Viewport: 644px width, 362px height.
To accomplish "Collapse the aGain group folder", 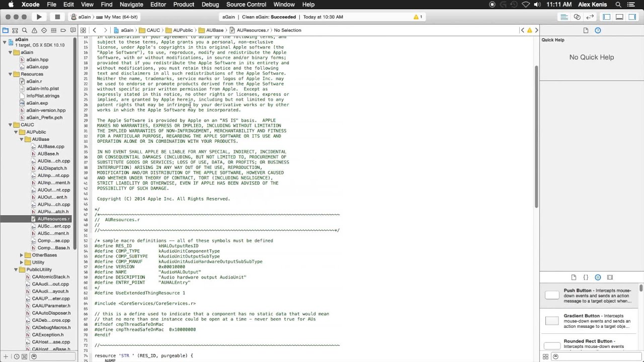I will pyautogui.click(x=10, y=52).
